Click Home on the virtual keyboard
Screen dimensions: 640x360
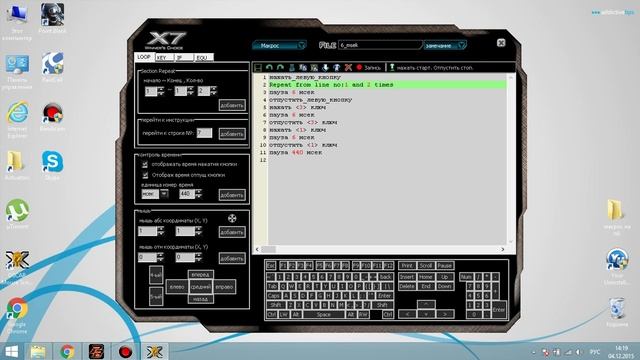425,276
